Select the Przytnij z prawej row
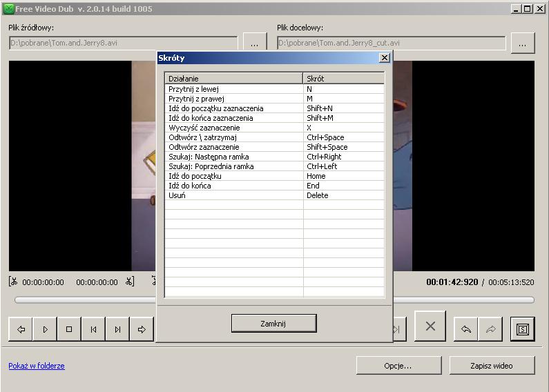 [x=275, y=99]
